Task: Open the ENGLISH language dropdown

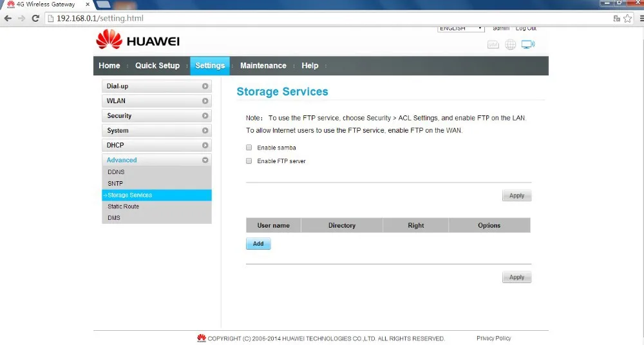Action: tap(461, 28)
